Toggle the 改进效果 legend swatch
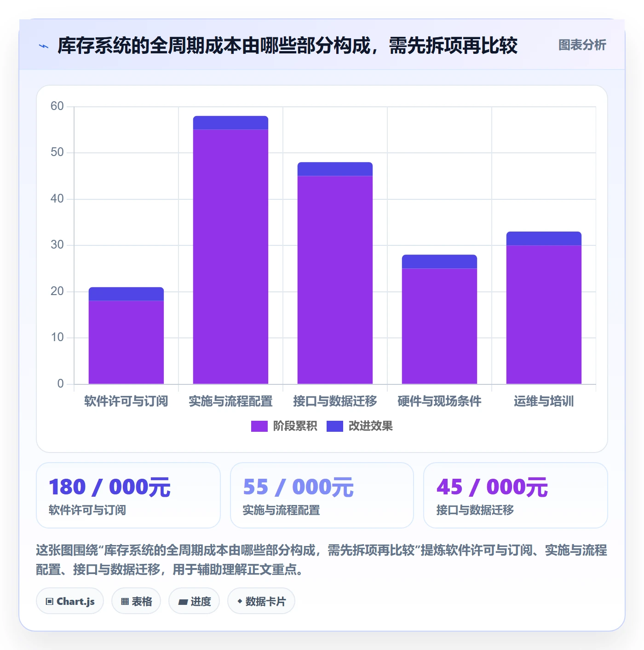Screen dimensions: 644x650 tap(335, 426)
